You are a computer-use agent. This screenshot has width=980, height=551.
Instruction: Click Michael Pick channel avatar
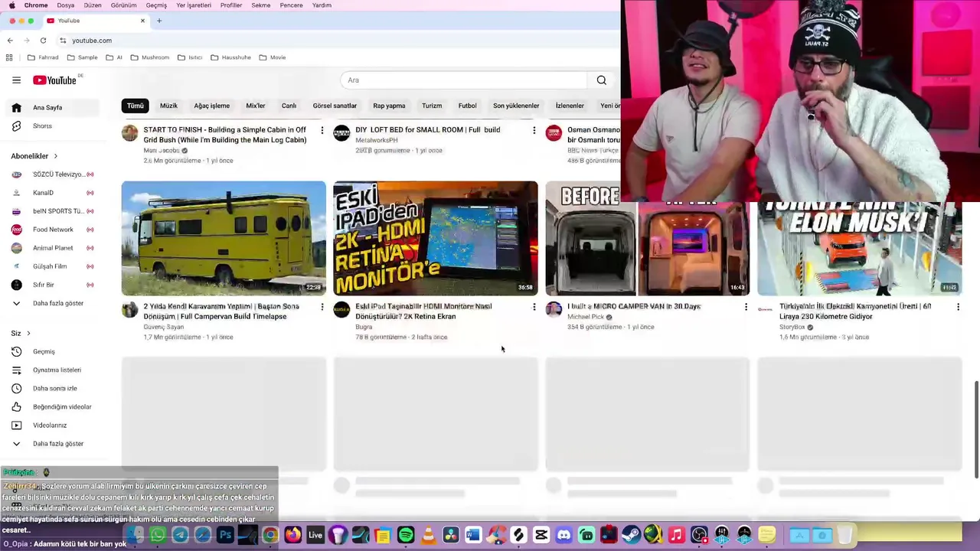[554, 310]
